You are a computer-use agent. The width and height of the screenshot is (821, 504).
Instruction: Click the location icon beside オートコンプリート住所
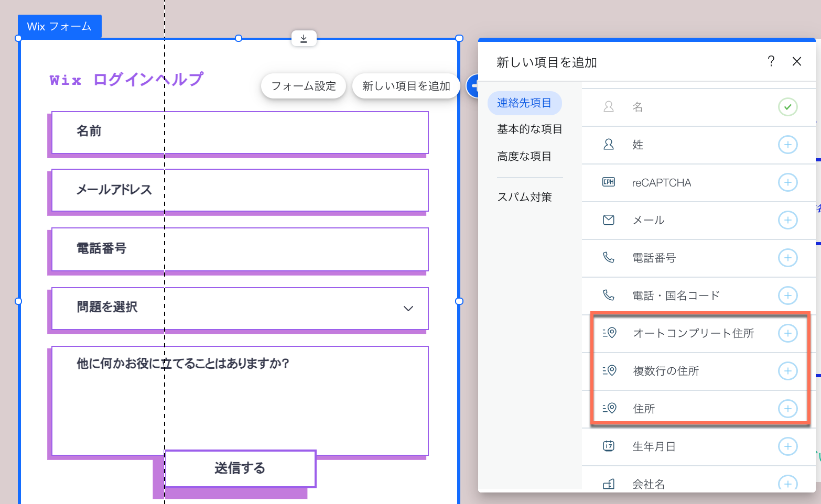(610, 333)
